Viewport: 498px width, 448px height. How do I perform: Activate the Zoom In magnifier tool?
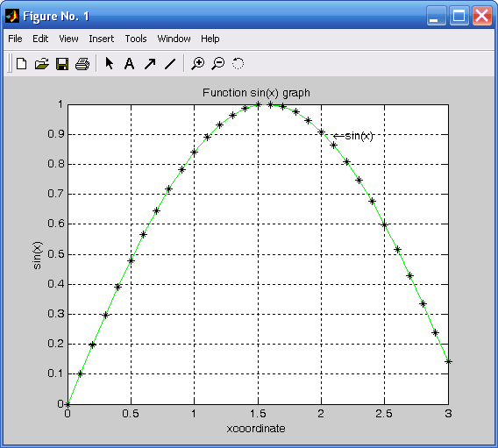(x=197, y=63)
